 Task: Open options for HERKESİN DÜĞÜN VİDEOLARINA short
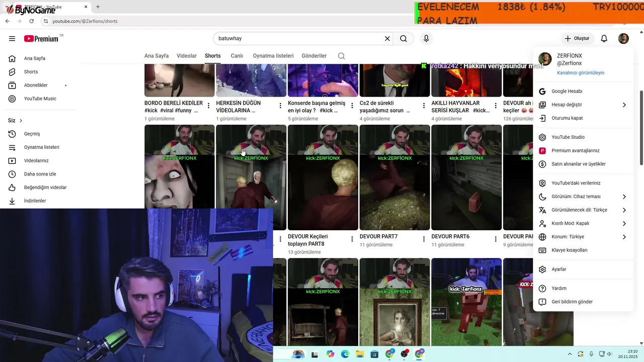point(280,106)
